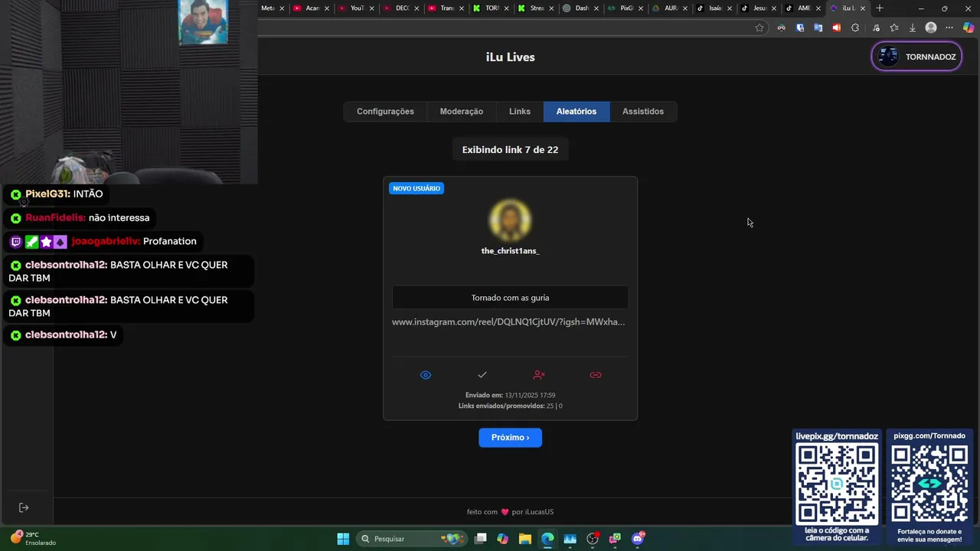This screenshot has width=980, height=551.
Task: Click the Pesquisar taskbar search box
Action: 412,539
